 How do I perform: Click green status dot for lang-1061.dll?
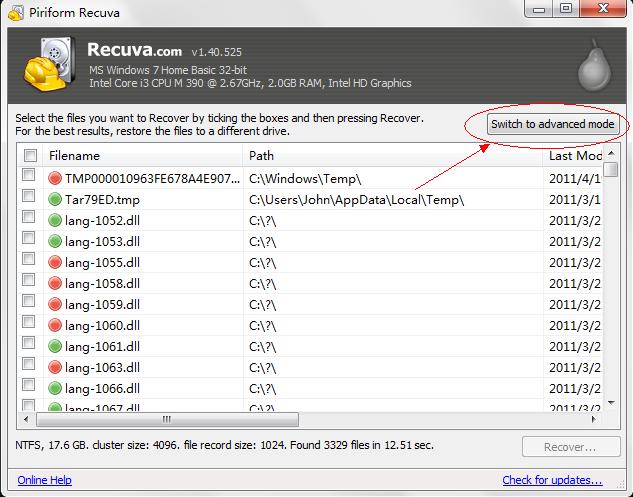point(54,346)
